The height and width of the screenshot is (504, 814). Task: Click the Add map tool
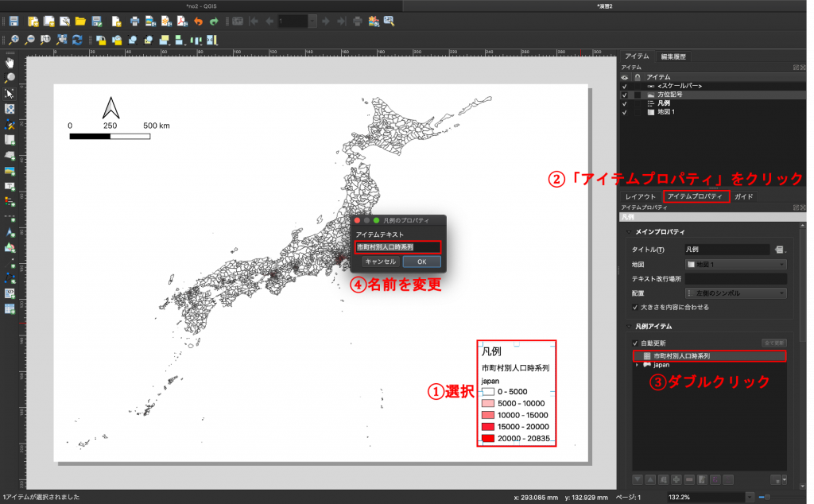pyautogui.click(x=10, y=140)
